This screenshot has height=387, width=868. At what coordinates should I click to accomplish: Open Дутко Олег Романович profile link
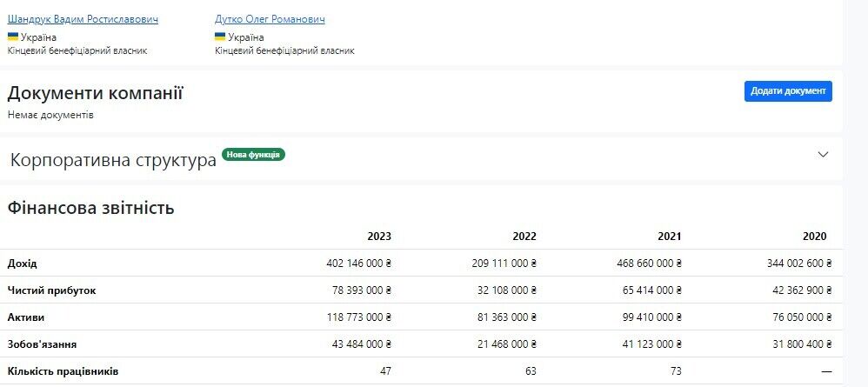270,19
